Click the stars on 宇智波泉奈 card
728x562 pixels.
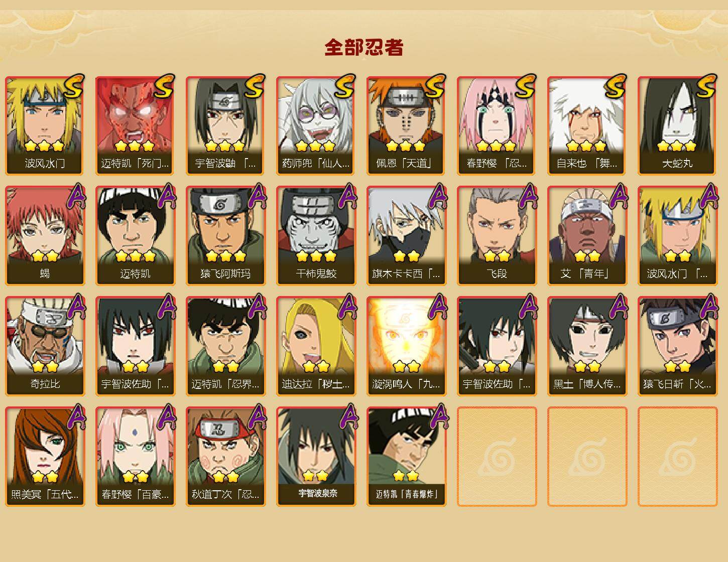315,475
